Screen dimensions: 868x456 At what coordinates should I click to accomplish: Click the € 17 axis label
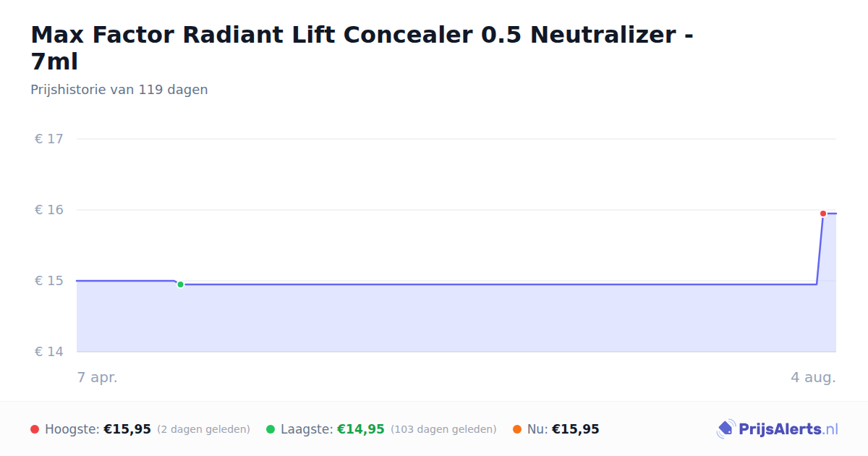point(49,139)
